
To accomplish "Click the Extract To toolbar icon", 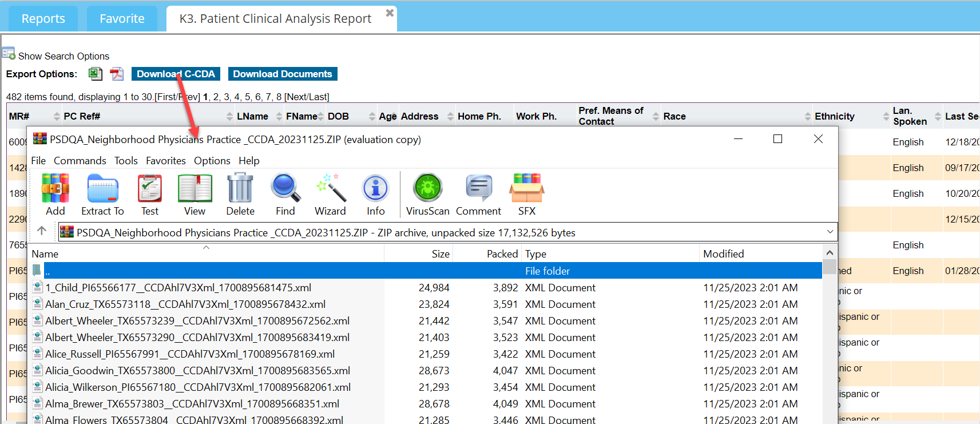I will tap(103, 188).
